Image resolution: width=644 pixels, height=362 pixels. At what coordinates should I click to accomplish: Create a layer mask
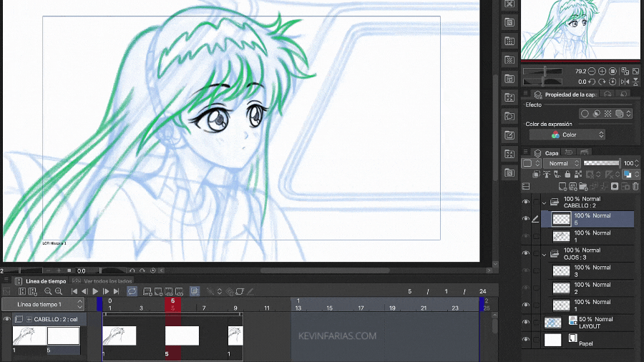(615, 187)
